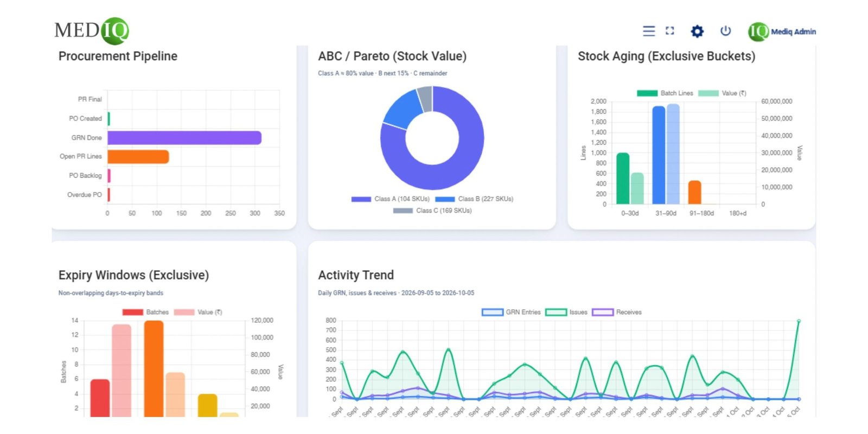868x434 pixels.
Task: Click the gray Class C donut segment
Action: pyautogui.click(x=425, y=98)
